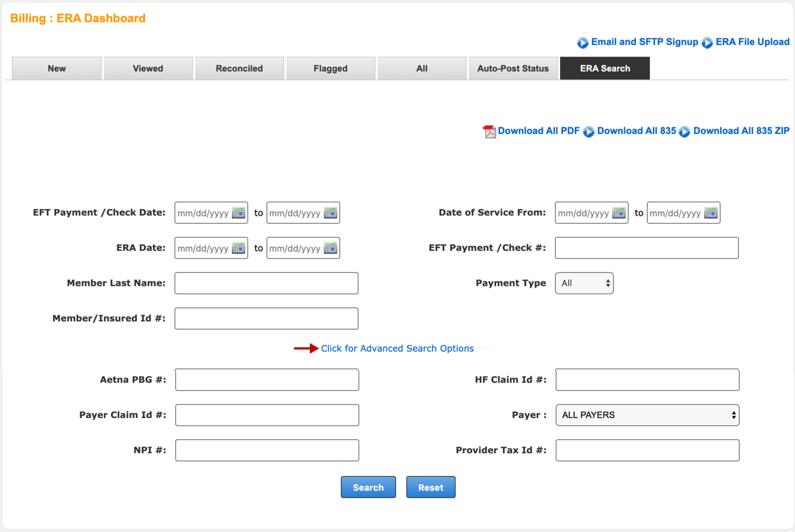The height and width of the screenshot is (532, 795).
Task: Open calendar for Date of Service From
Action: (619, 213)
